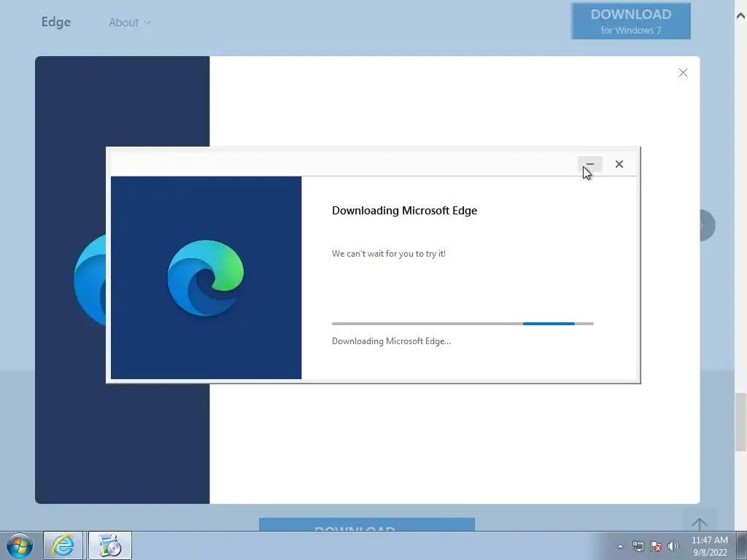Close the webpage overlay with X icon
Viewport: 747px width, 560px height.
point(683,73)
